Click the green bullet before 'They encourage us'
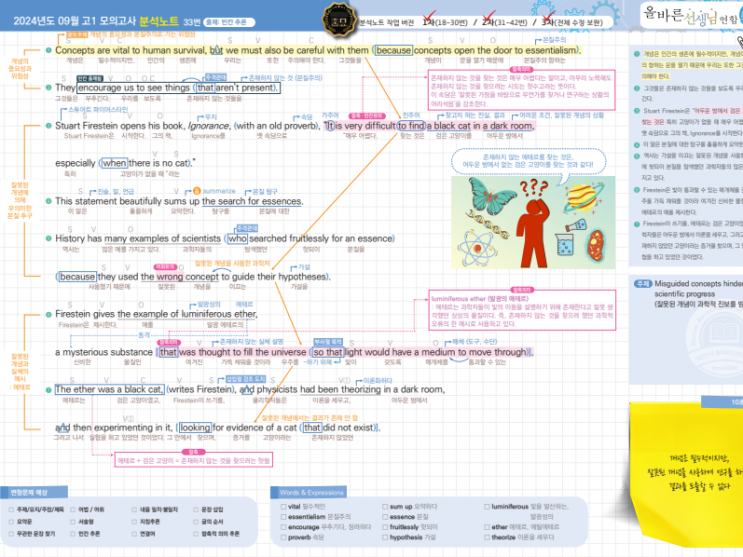Image resolution: width=743 pixels, height=557 pixels. click(x=48, y=88)
